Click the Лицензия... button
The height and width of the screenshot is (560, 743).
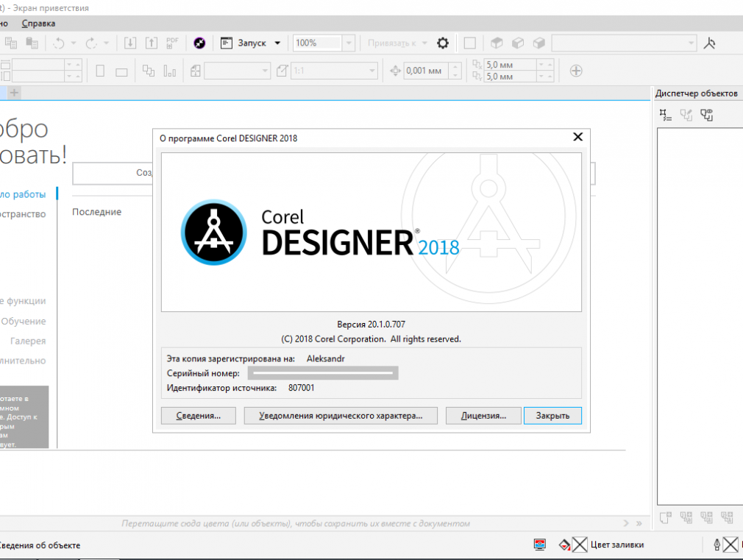[x=483, y=416]
